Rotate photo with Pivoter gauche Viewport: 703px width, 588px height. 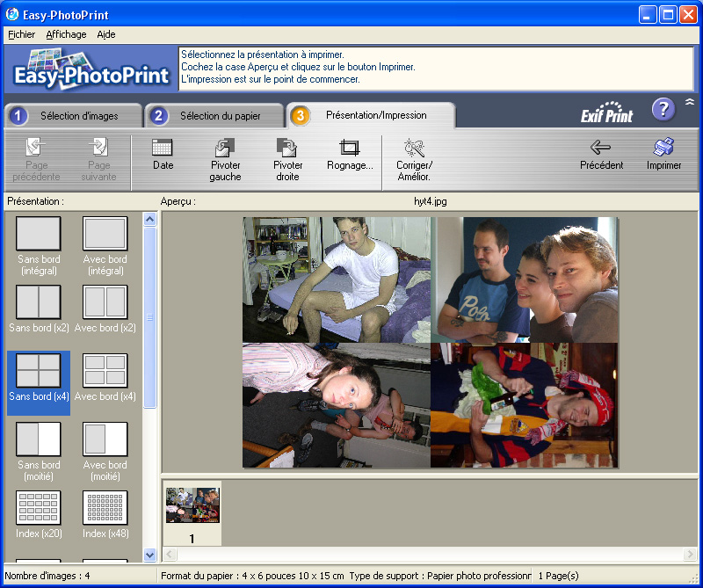pos(225,148)
